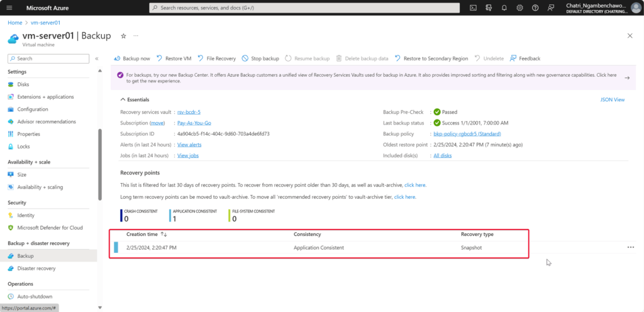The image size is (644, 312).
Task: Open the hamburger portal menu
Action: 9,8
